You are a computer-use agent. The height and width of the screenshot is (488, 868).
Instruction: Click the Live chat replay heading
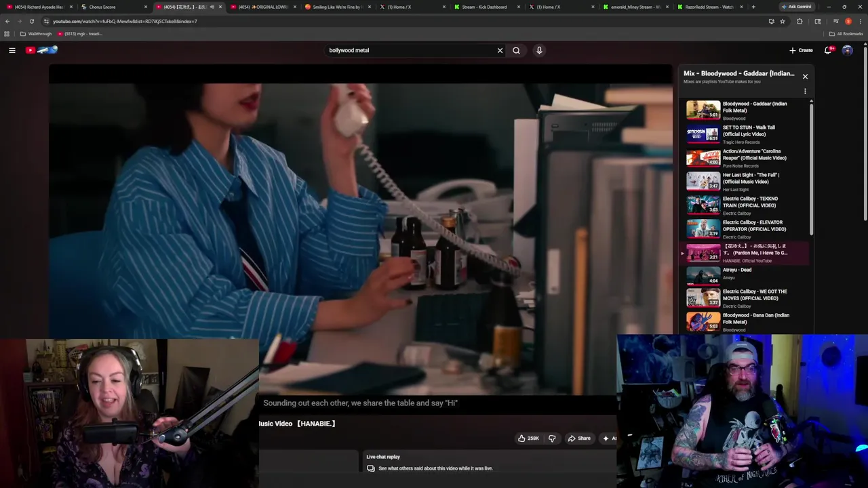coord(383,457)
